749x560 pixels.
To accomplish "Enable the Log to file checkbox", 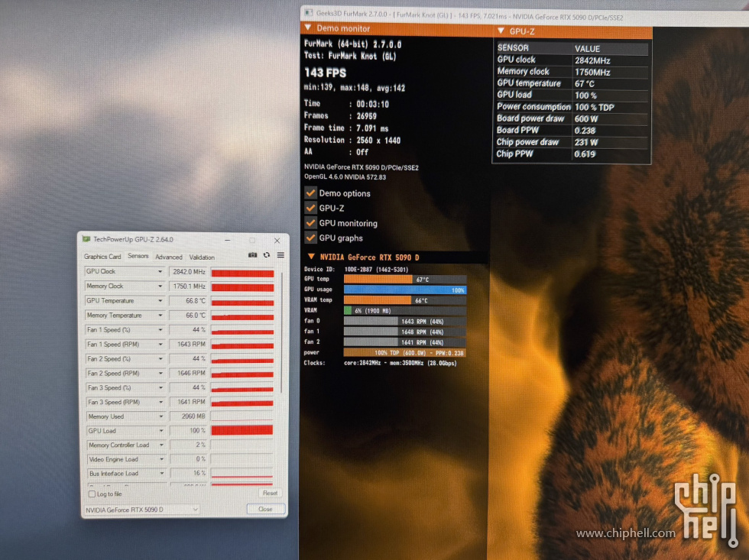I will pos(92,494).
